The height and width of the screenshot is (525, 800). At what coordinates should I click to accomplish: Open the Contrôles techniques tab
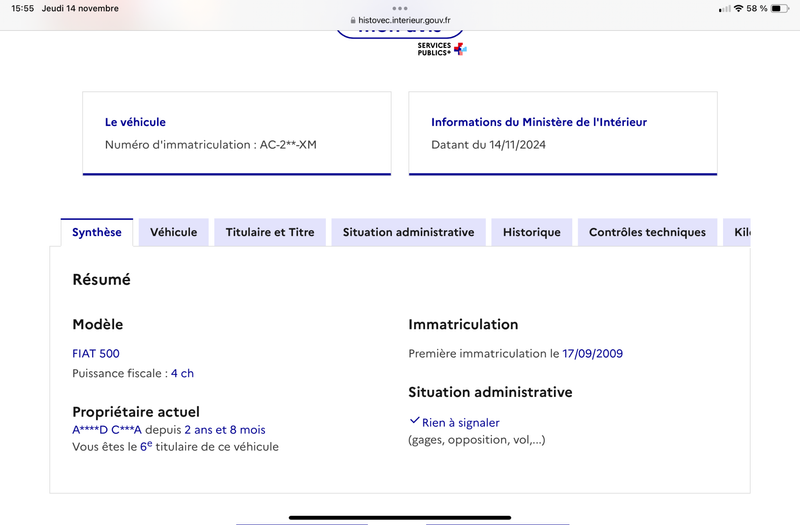pyautogui.click(x=647, y=233)
